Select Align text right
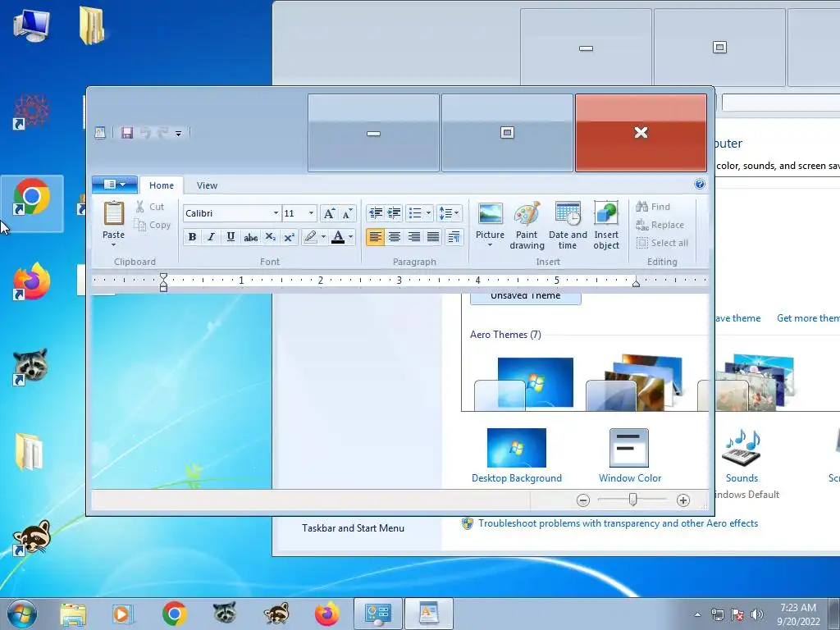 click(413, 237)
